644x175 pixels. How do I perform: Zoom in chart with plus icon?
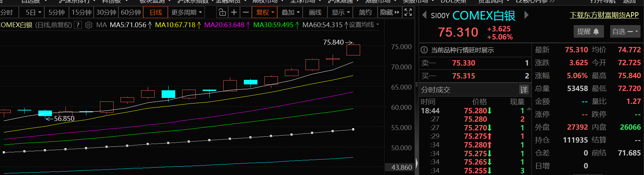click(234, 13)
